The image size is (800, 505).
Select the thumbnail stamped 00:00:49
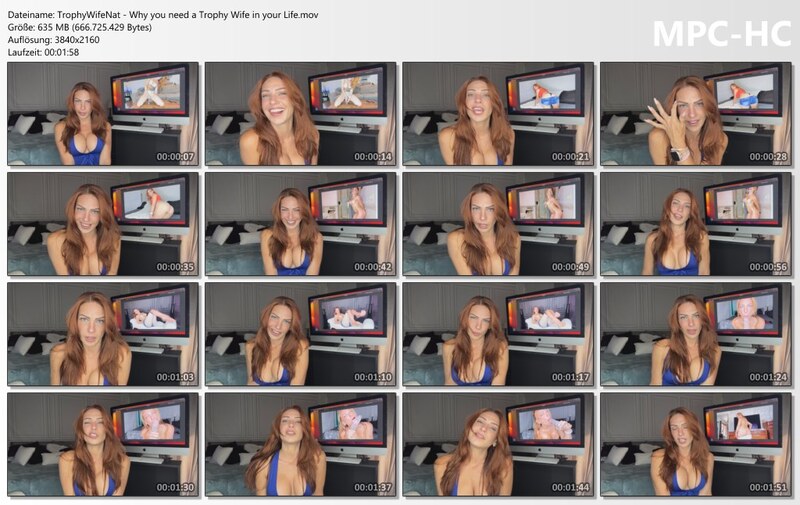click(498, 224)
